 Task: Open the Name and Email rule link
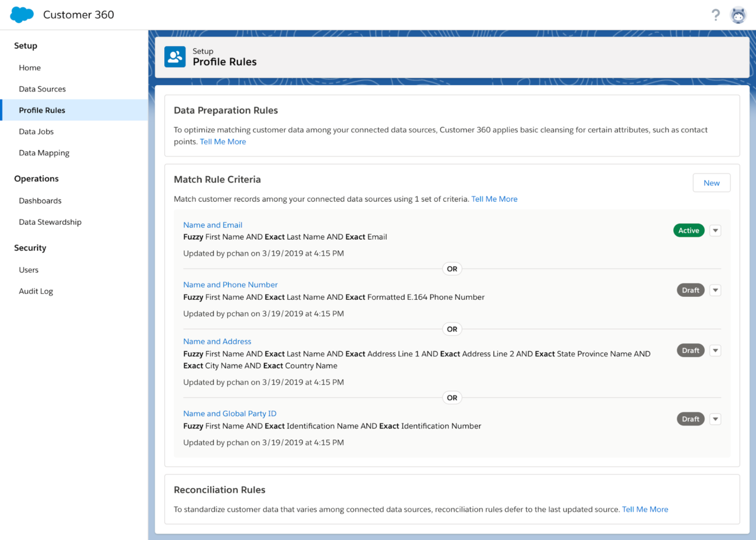[x=213, y=225]
